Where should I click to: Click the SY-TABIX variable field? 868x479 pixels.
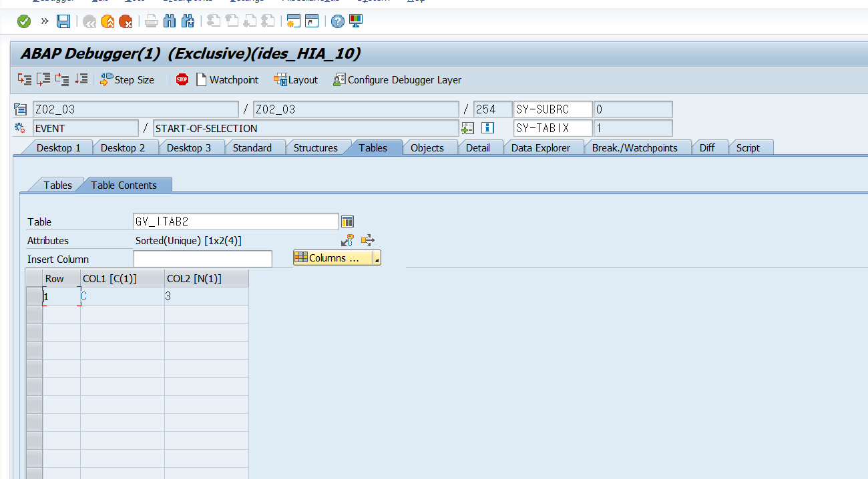coord(553,128)
